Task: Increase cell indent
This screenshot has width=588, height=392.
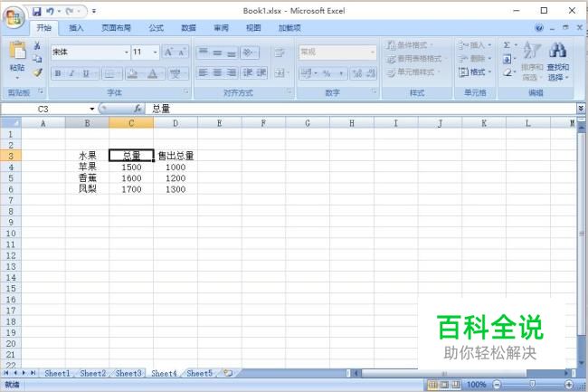Action: pyautogui.click(x=261, y=72)
